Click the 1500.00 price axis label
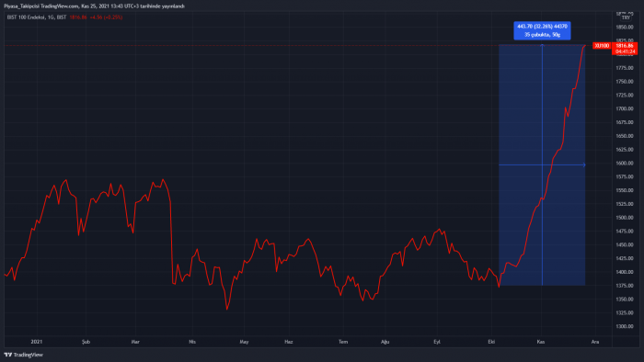 coord(625,217)
